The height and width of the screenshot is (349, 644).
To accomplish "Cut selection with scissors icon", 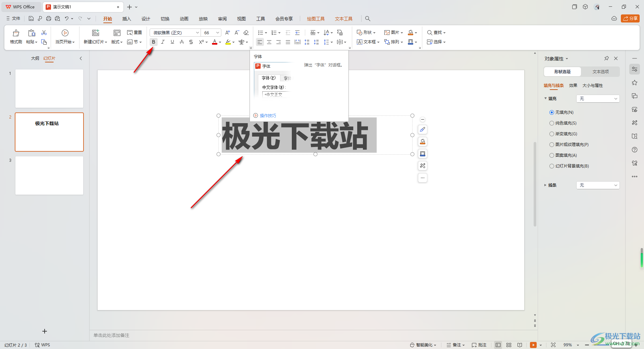I will (x=44, y=33).
